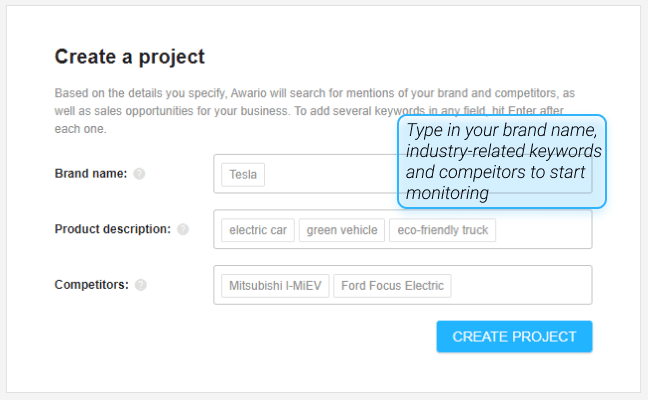648x400 pixels.
Task: Click empty area of Product description field
Action: (x=543, y=230)
